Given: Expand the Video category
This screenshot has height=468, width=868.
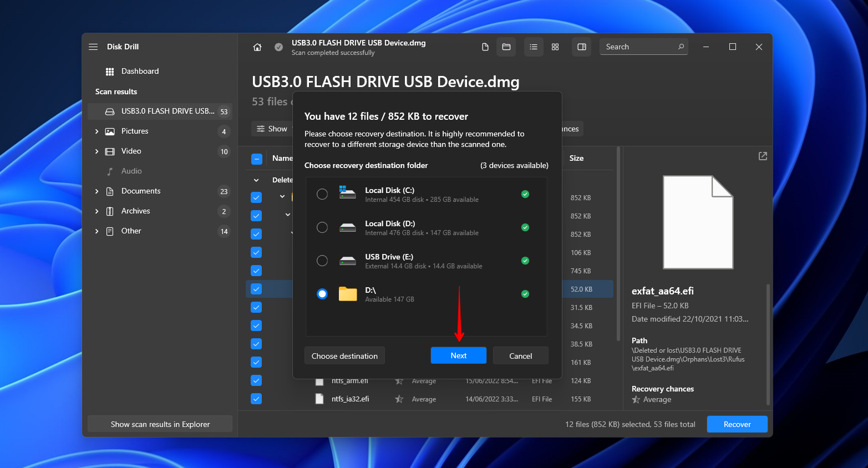Looking at the screenshot, I should [x=97, y=151].
